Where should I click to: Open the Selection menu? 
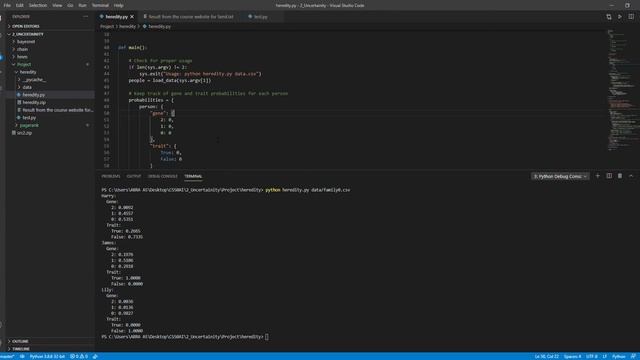click(38, 5)
